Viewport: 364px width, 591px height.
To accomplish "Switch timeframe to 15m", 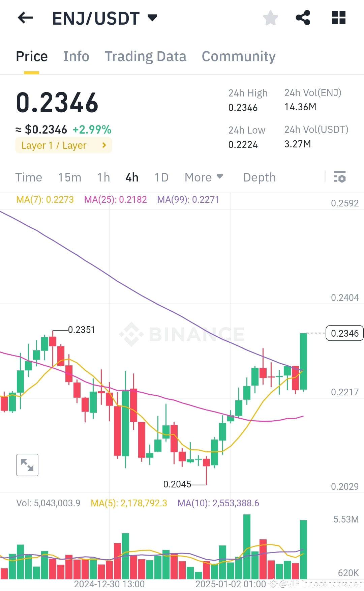I will click(x=70, y=177).
